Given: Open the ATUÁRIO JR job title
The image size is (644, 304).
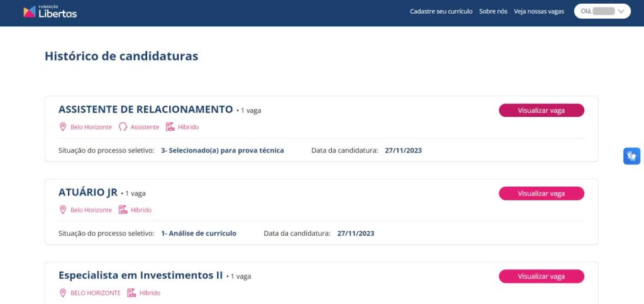Looking at the screenshot, I should point(88,192).
